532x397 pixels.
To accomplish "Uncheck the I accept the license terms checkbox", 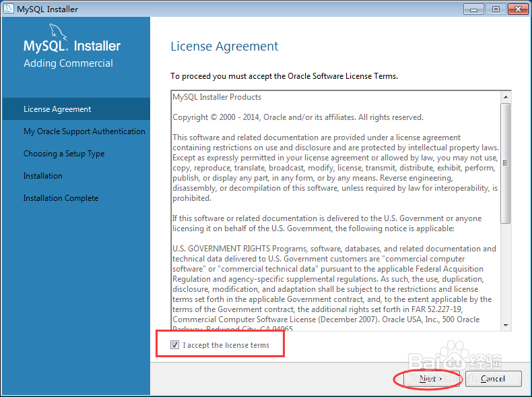I will click(174, 345).
